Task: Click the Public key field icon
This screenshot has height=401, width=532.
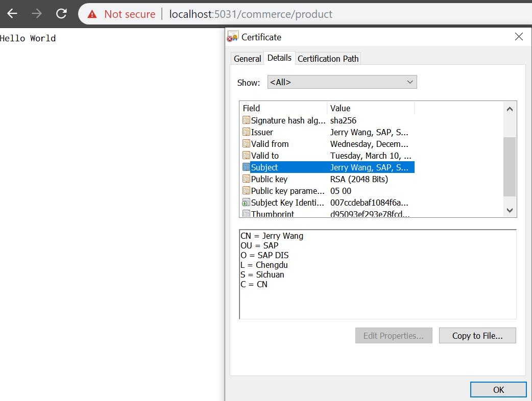Action: [246, 179]
